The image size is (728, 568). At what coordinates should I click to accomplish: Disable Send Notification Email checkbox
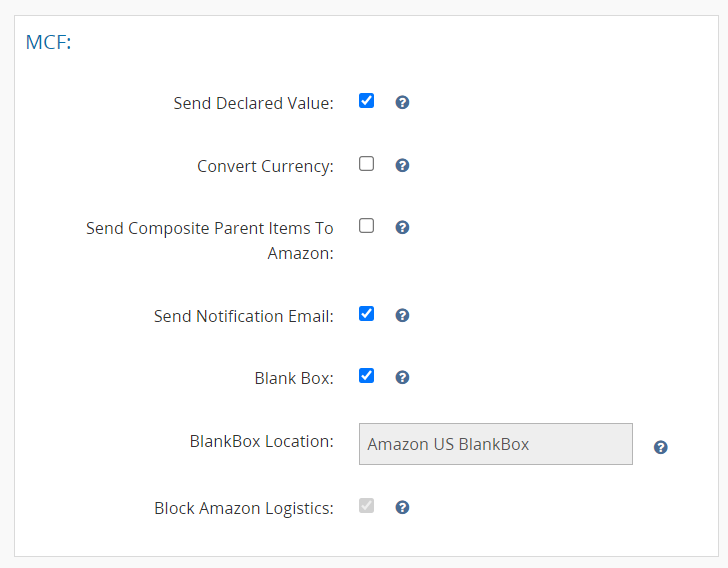[x=366, y=314]
